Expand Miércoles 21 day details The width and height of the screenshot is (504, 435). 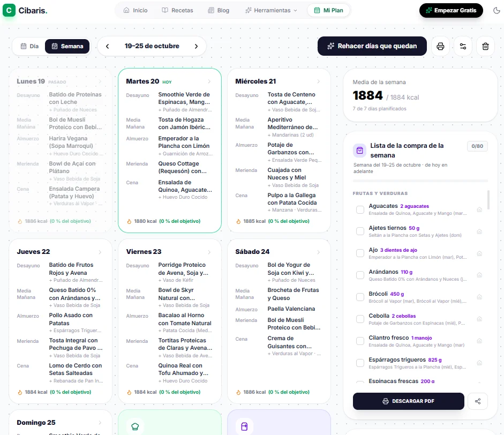319,81
